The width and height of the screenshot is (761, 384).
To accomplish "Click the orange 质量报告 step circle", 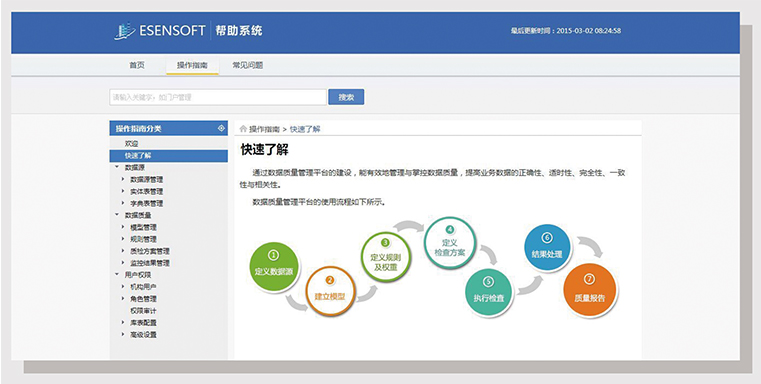I will coord(590,291).
